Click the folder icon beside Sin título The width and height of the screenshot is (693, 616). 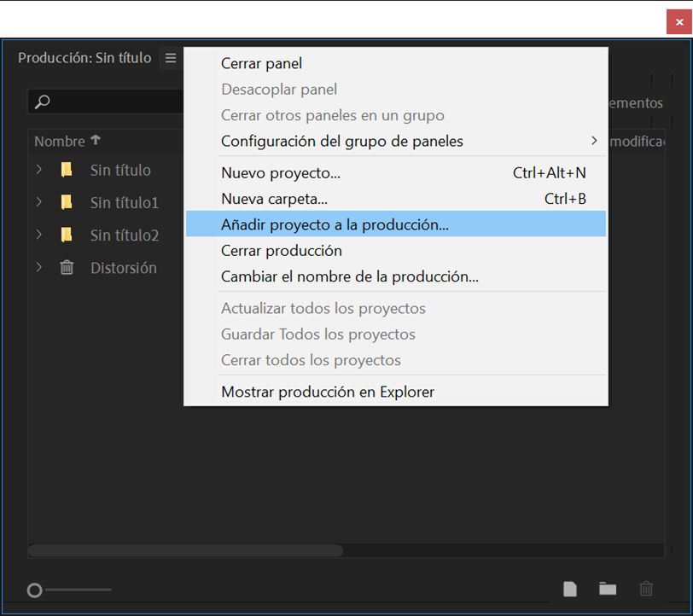(x=66, y=170)
